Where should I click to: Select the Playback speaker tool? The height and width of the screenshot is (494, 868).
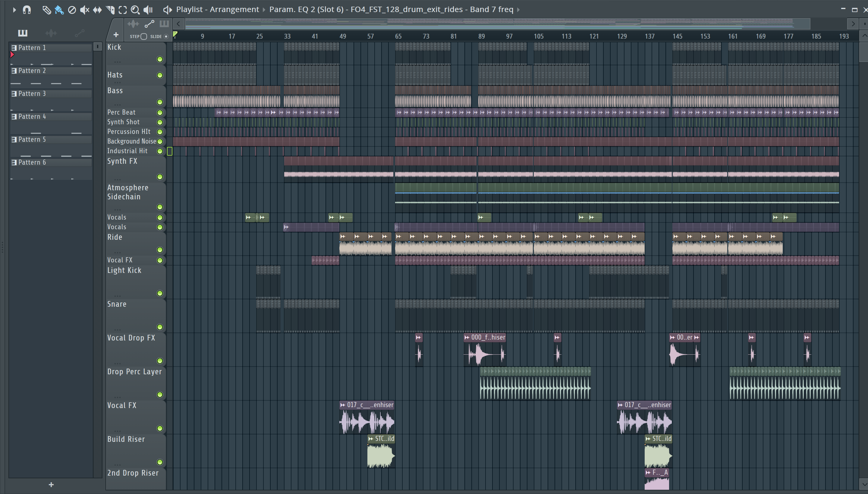(x=148, y=10)
